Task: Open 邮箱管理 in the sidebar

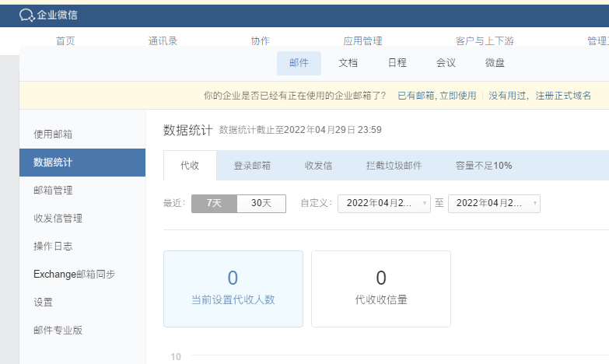Action: 53,191
